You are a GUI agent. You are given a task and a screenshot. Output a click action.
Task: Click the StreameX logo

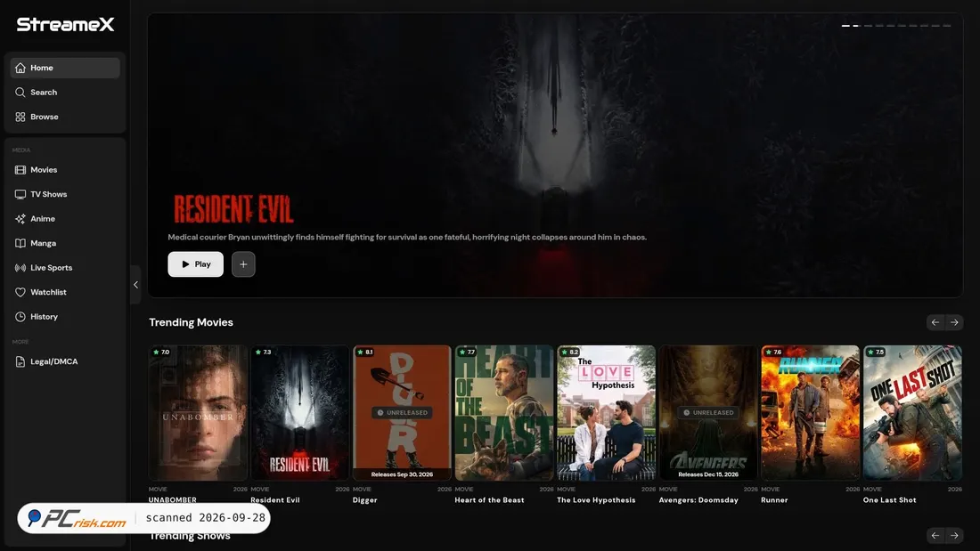pyautogui.click(x=65, y=24)
